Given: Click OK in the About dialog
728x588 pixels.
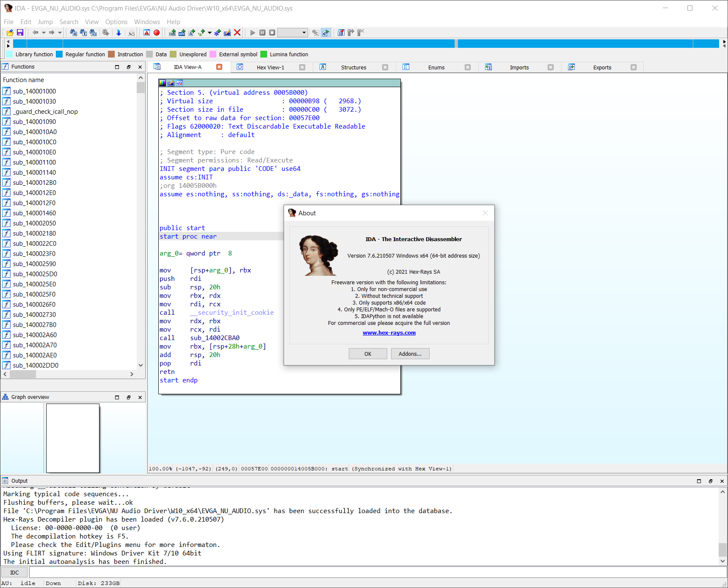Looking at the screenshot, I should pyautogui.click(x=368, y=354).
